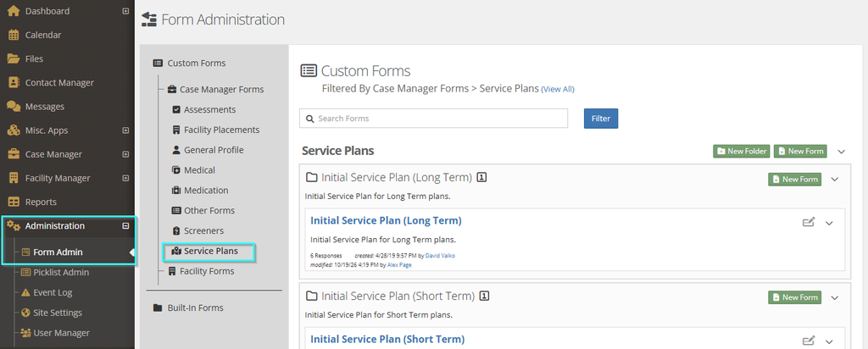The width and height of the screenshot is (868, 349).
Task: Open the Service Plans section chevron menu
Action: [x=842, y=152]
